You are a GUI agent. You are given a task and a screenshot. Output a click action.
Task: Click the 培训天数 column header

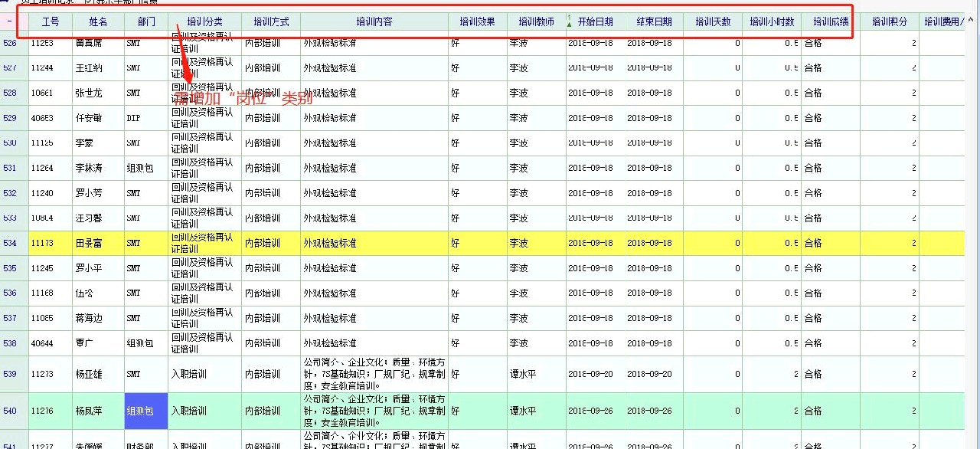pyautogui.click(x=713, y=21)
